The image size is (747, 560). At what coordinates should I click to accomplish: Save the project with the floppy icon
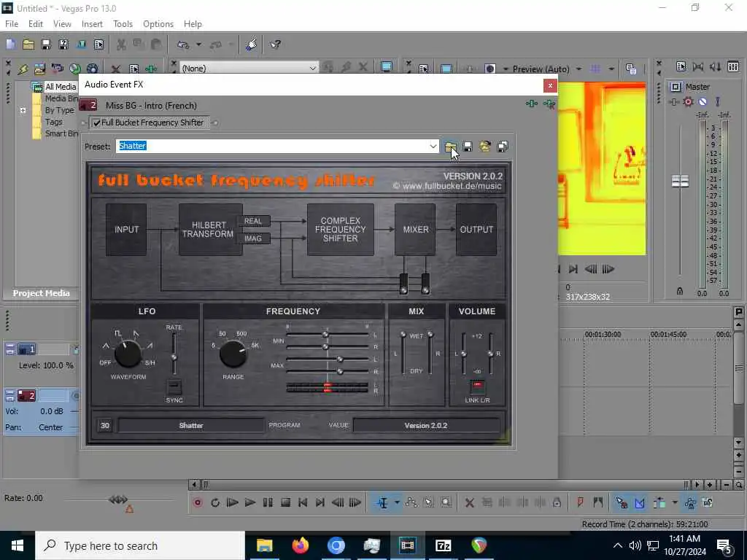pos(46,44)
